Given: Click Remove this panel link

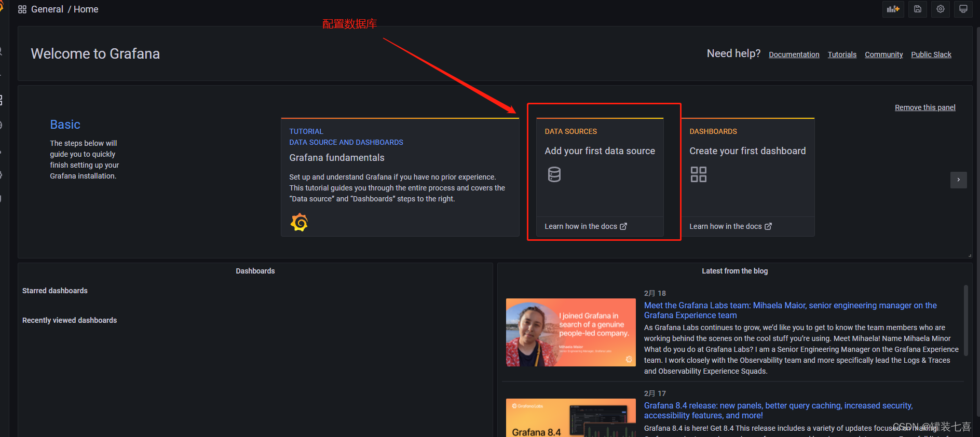Looking at the screenshot, I should [925, 107].
